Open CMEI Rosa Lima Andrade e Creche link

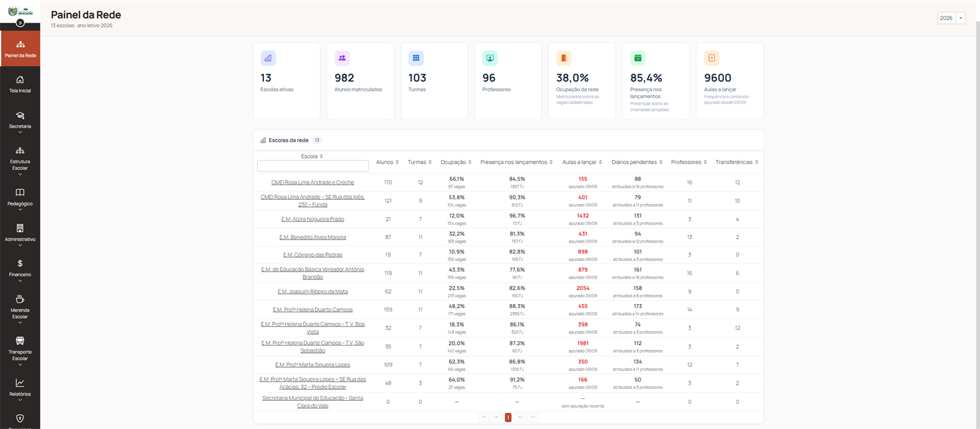click(313, 183)
